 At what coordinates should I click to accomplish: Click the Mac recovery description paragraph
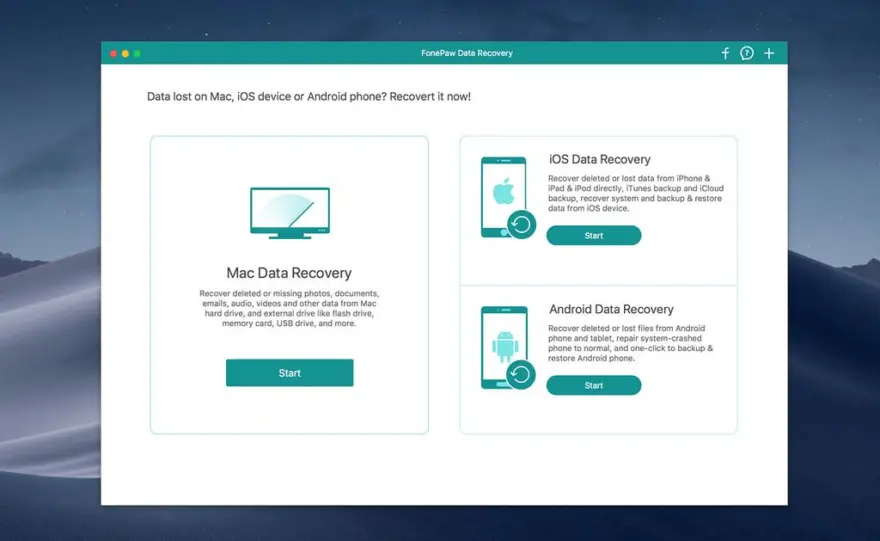(289, 308)
